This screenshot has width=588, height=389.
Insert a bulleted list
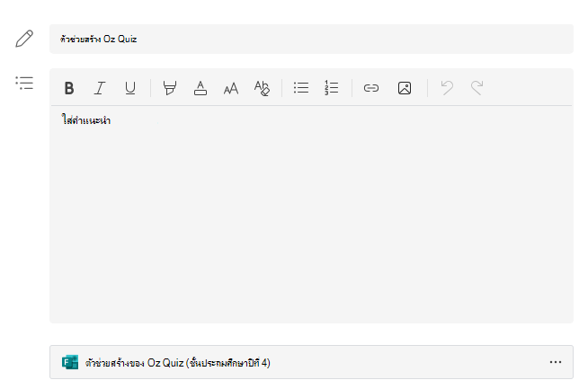301,88
